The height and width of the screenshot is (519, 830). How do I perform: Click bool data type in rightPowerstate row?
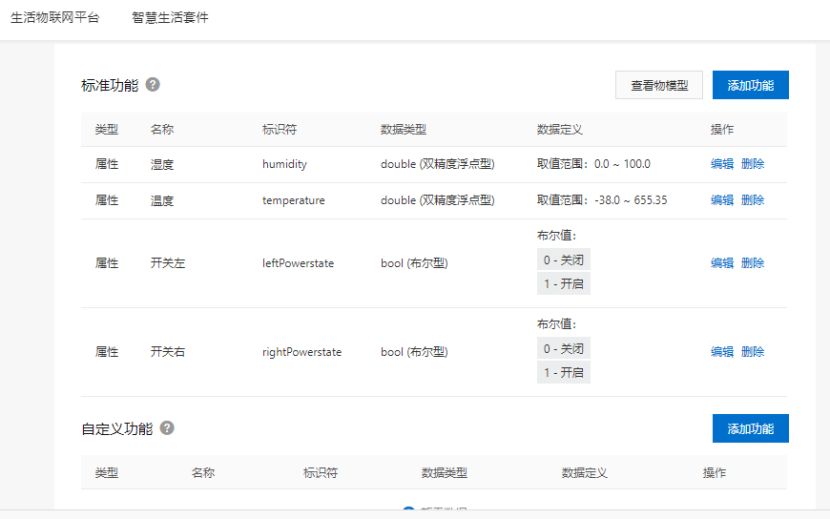414,352
